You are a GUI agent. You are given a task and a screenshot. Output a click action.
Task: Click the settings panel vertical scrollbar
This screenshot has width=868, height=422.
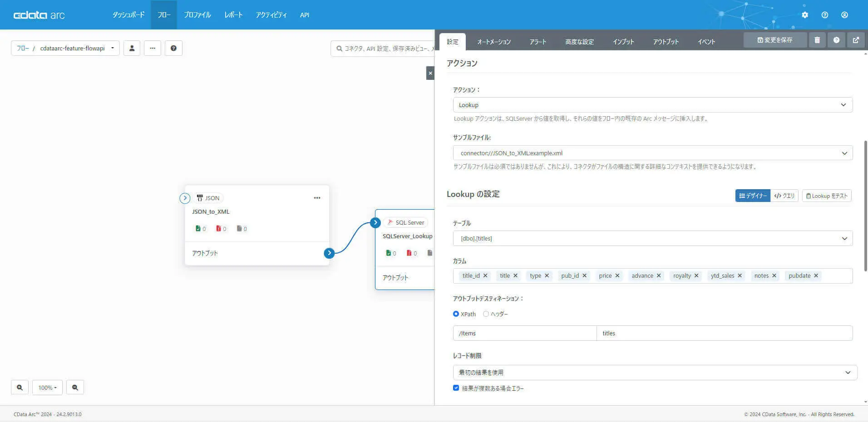point(865,206)
